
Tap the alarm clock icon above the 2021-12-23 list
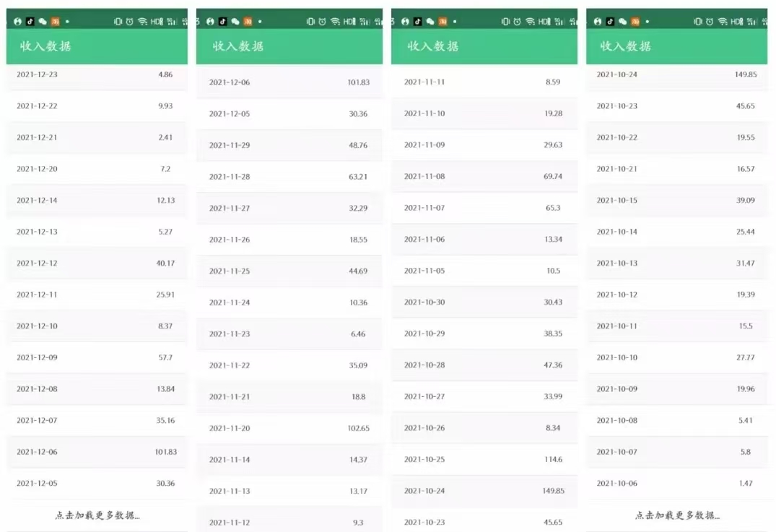tap(129, 22)
